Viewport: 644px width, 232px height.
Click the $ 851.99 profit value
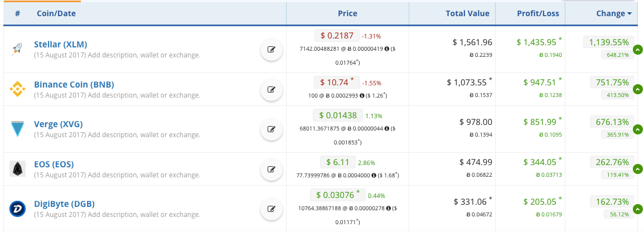pos(543,122)
